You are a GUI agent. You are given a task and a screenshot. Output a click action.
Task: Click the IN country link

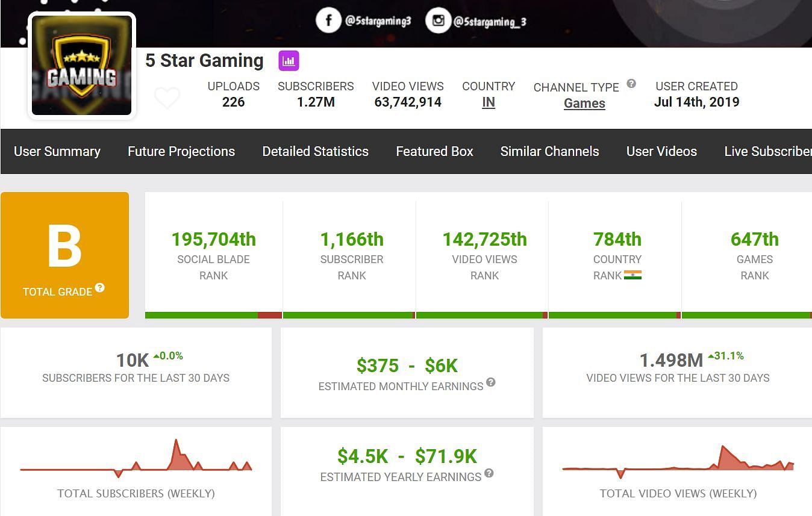tap(489, 102)
